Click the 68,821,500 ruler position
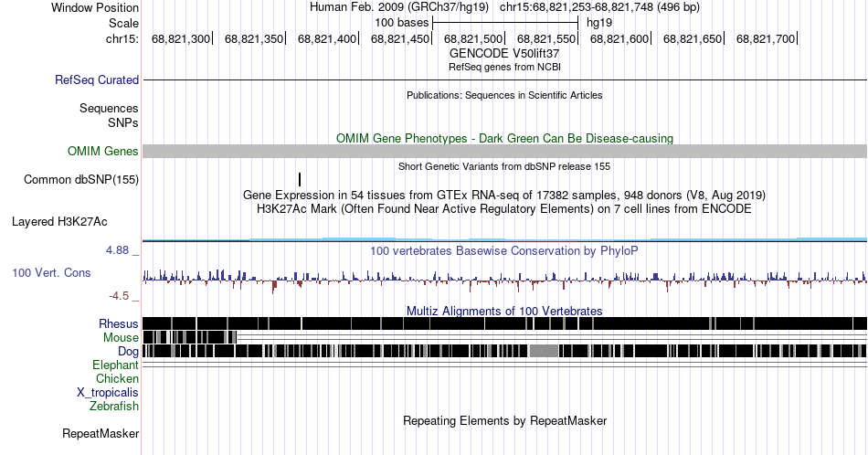This screenshot has width=868, height=455. [473, 38]
